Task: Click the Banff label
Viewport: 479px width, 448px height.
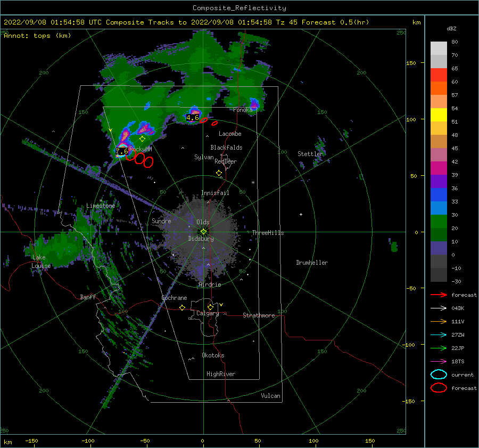Action: tap(88, 297)
